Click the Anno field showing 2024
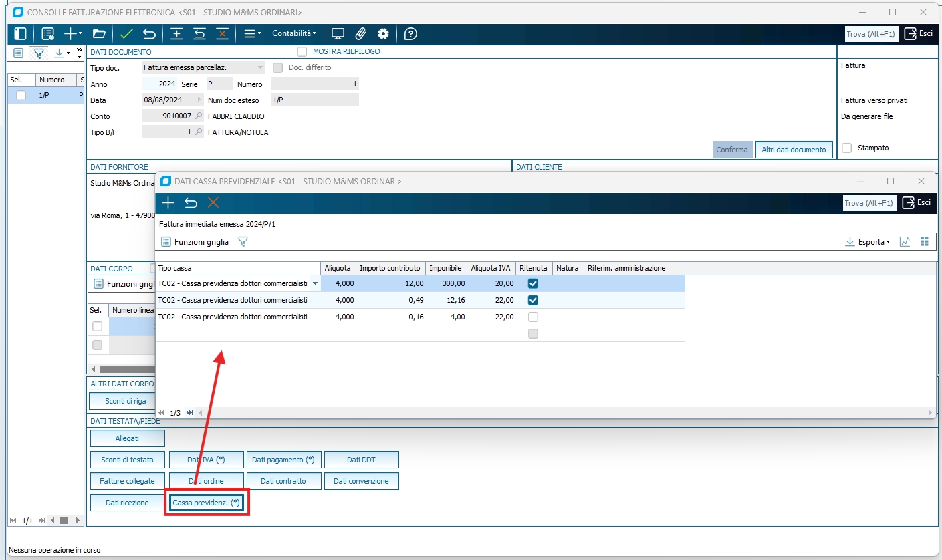The height and width of the screenshot is (560, 942). point(160,84)
